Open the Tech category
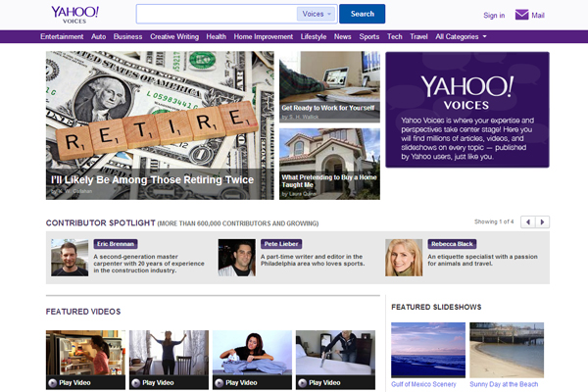This screenshot has height=392, width=588. tap(395, 36)
